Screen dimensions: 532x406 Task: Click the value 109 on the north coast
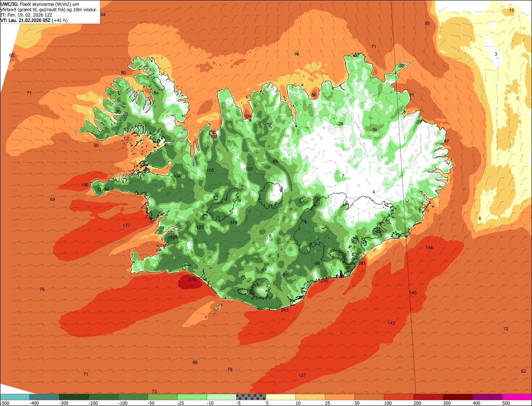[248, 117]
